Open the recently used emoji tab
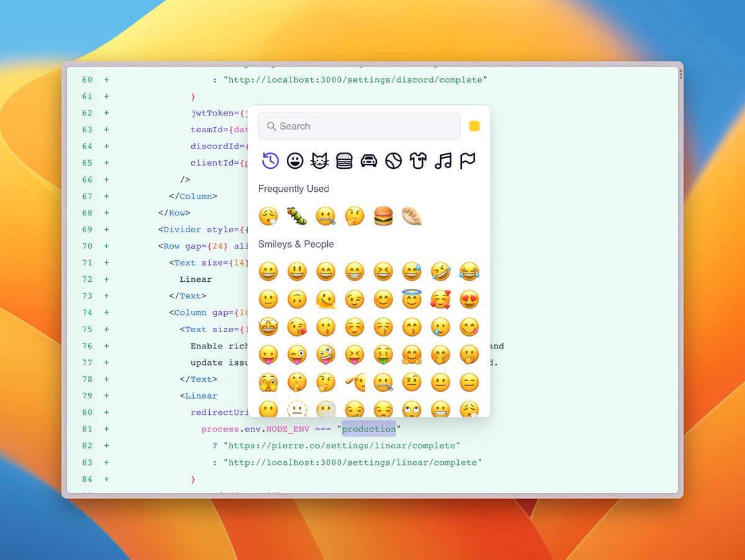The width and height of the screenshot is (745, 560). (270, 161)
